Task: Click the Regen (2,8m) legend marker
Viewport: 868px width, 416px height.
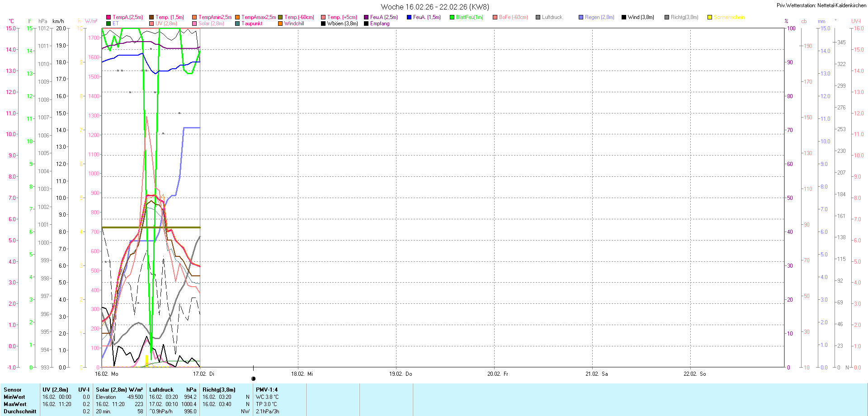Action: (x=581, y=17)
